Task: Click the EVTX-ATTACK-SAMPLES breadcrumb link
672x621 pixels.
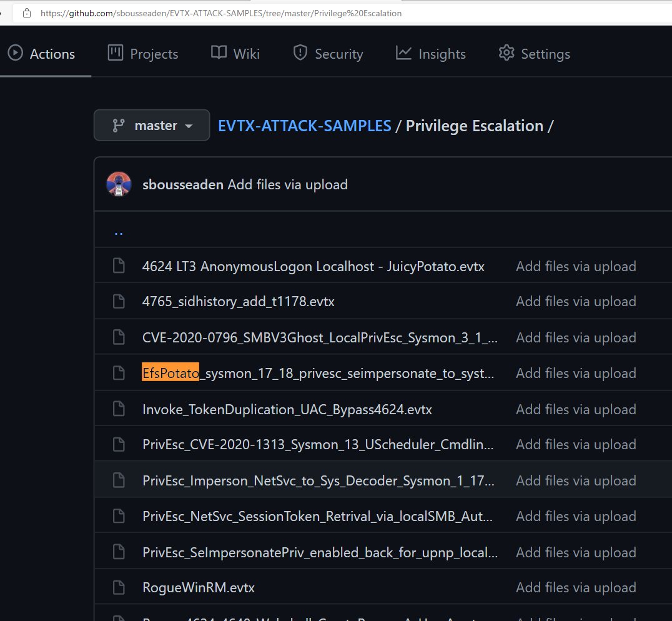Action: click(x=304, y=126)
